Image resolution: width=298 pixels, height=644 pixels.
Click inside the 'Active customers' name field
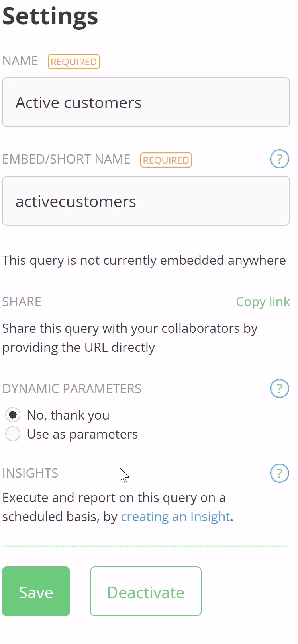(x=146, y=102)
